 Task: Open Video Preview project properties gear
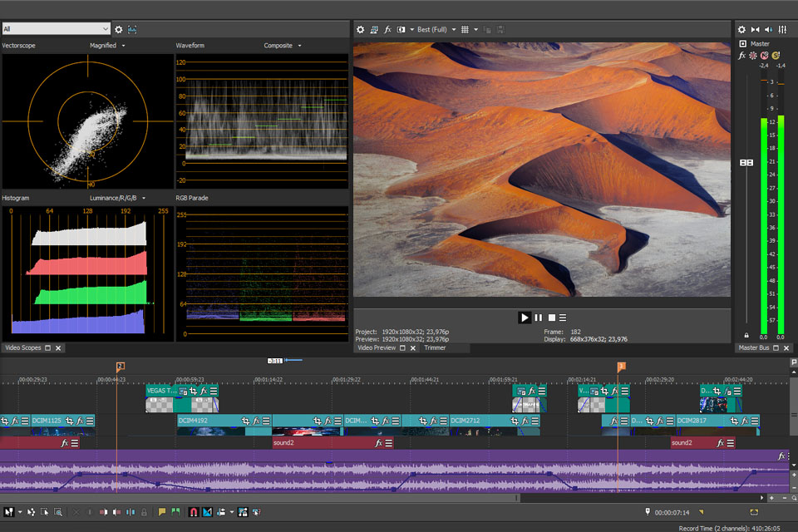(x=360, y=30)
